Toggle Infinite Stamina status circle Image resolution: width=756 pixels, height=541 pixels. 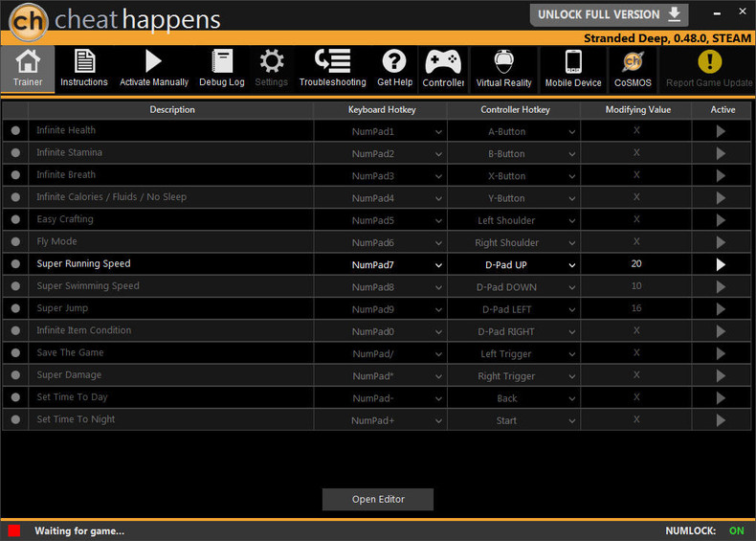[x=15, y=152]
